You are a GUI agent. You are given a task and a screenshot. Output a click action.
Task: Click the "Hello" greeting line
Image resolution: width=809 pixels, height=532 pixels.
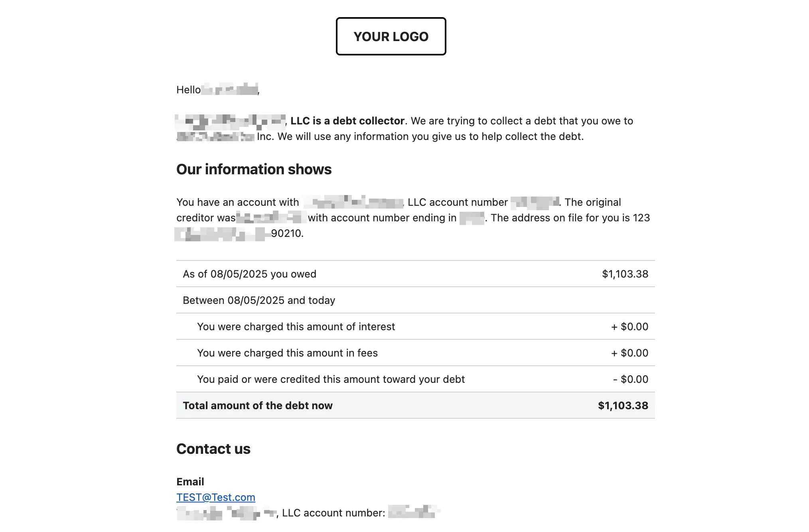click(218, 90)
